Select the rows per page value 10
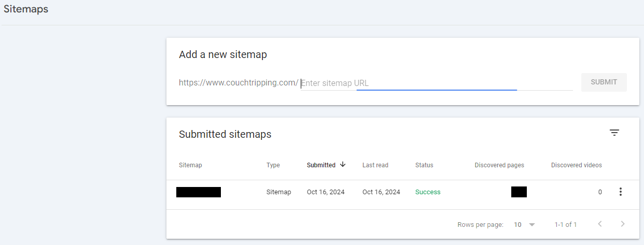 (x=517, y=225)
